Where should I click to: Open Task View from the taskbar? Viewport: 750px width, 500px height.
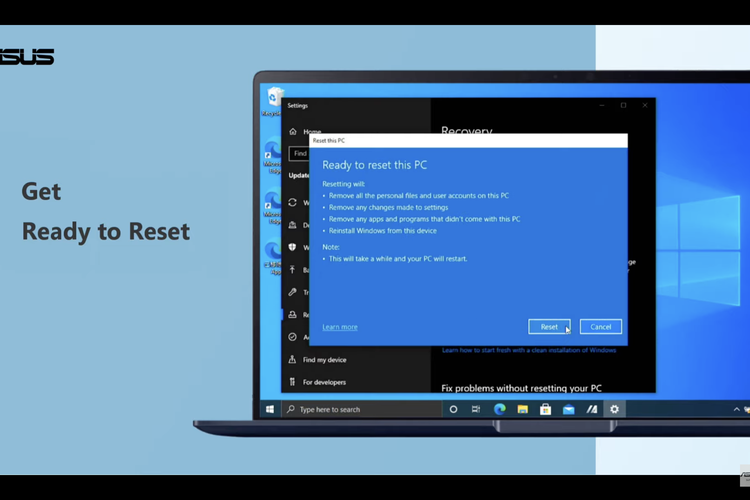[x=476, y=409]
